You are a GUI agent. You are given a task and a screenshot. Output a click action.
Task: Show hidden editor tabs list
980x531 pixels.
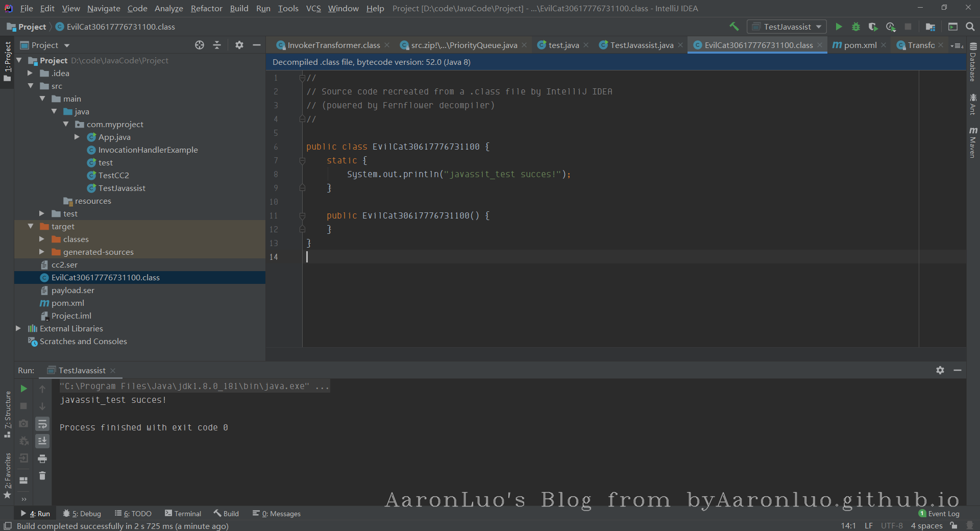pos(957,45)
